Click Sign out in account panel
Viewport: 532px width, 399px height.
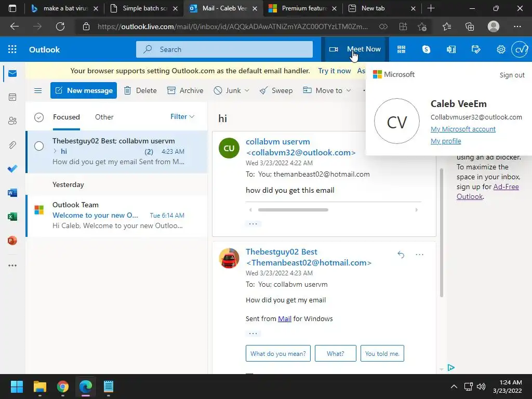(x=512, y=75)
